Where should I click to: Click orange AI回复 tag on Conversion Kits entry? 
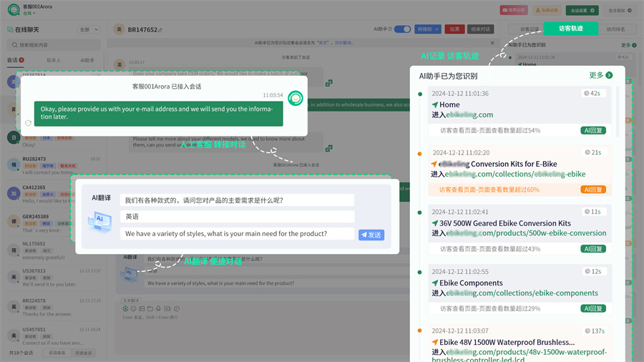592,190
